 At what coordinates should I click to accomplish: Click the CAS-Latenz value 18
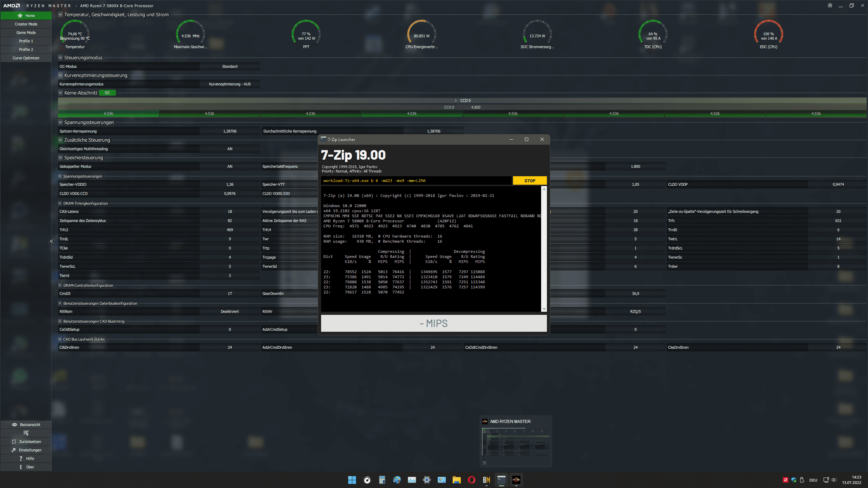click(x=230, y=211)
